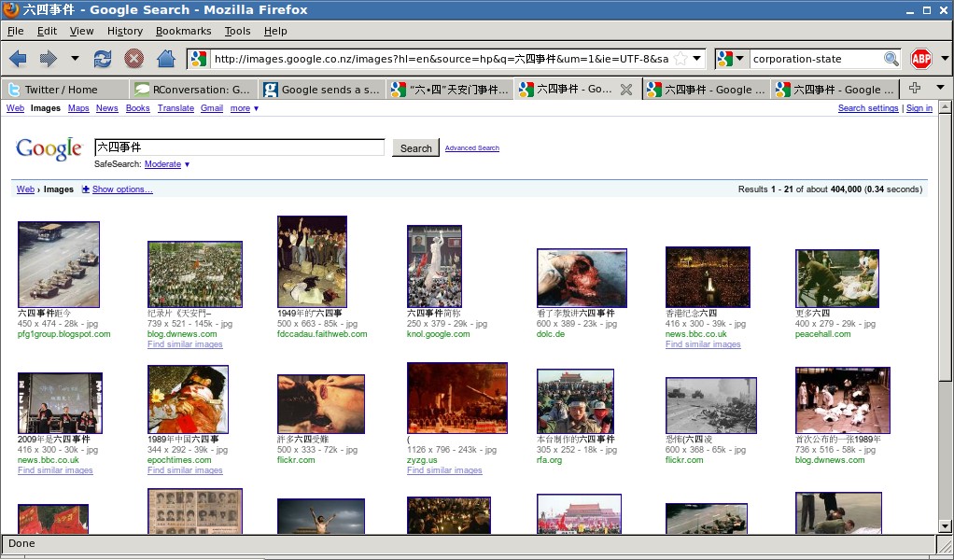Open Search settings link
Screen dimensions: 954x560
point(868,108)
